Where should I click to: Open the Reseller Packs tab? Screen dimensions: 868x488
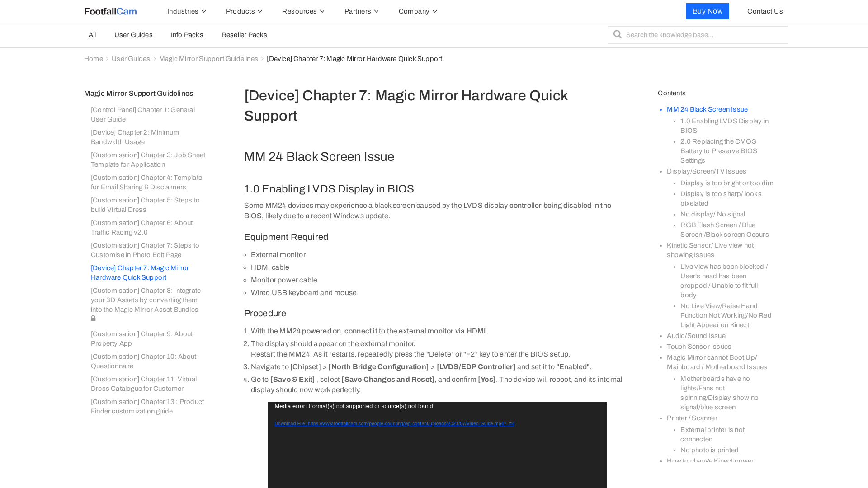coord(244,35)
